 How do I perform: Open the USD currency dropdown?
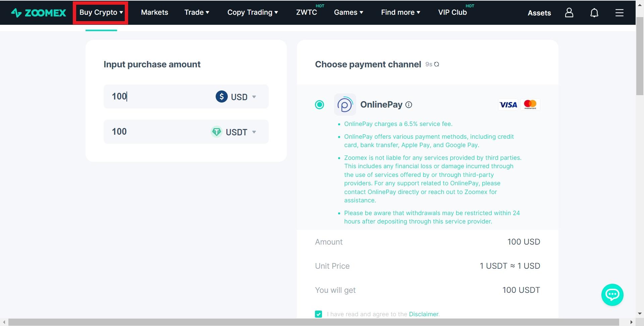(x=236, y=97)
